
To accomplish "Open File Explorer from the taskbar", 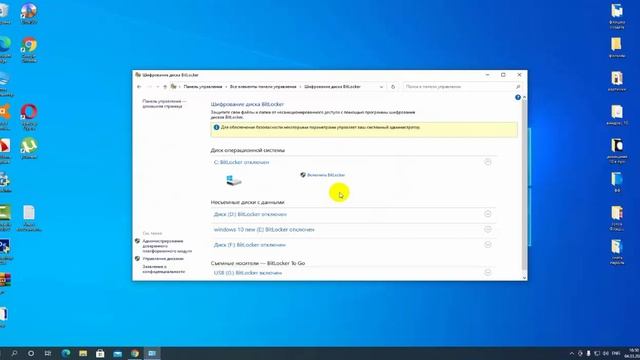I will (83, 353).
